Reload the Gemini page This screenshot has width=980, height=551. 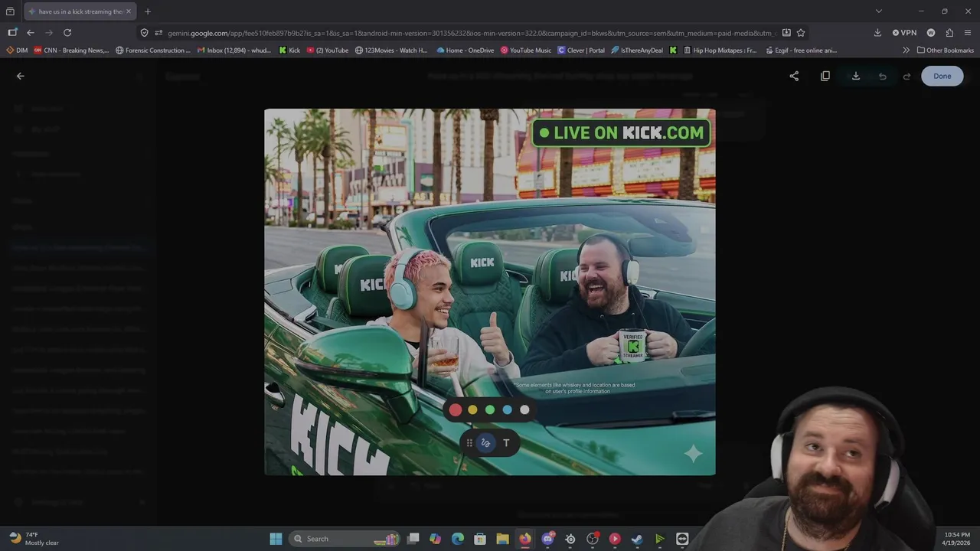pyautogui.click(x=67, y=33)
